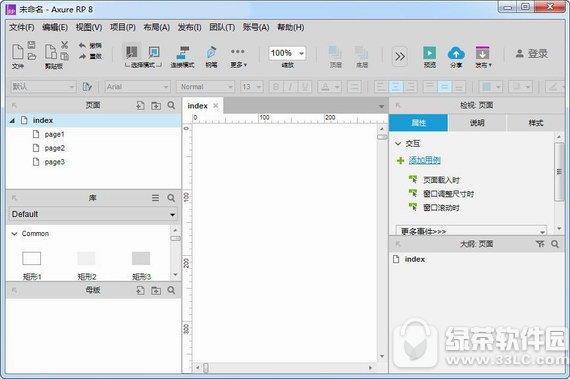Click the copy icon below scissors
Screen dimensions: 570x379
64,56
